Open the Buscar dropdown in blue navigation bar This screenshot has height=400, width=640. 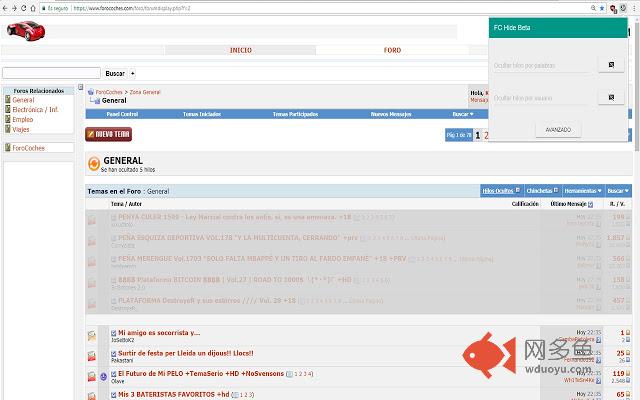pos(462,114)
